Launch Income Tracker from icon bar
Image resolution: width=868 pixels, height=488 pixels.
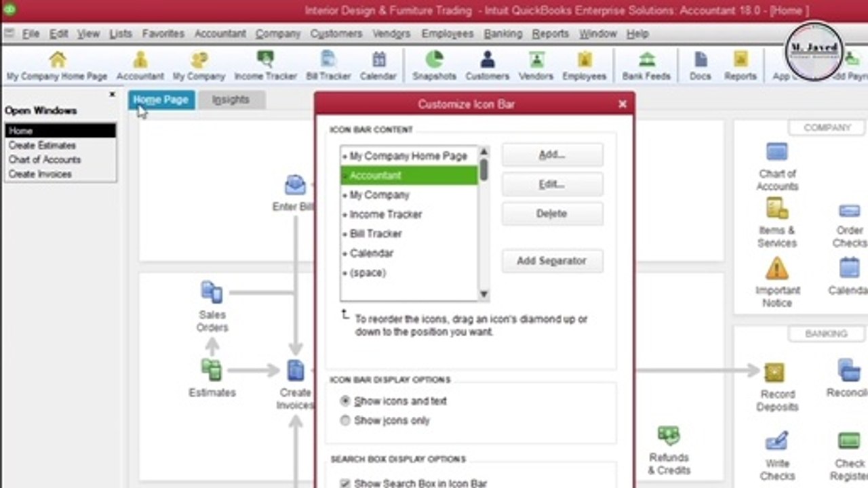(265, 66)
